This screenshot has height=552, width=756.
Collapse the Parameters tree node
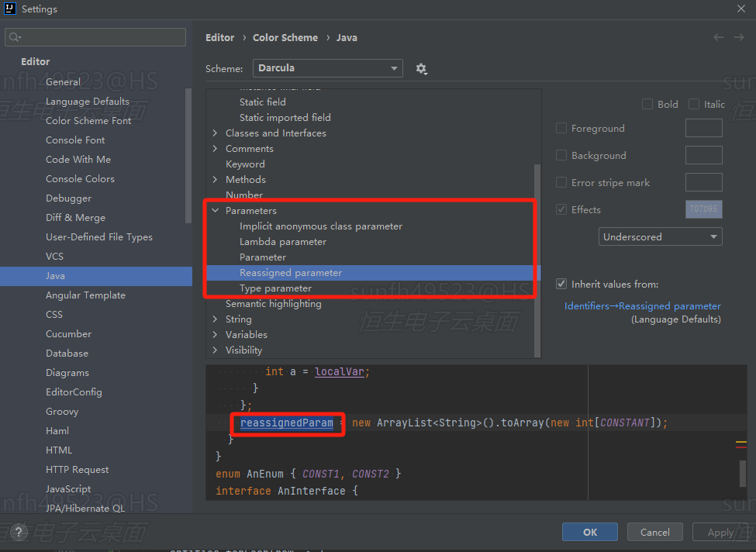coord(215,211)
